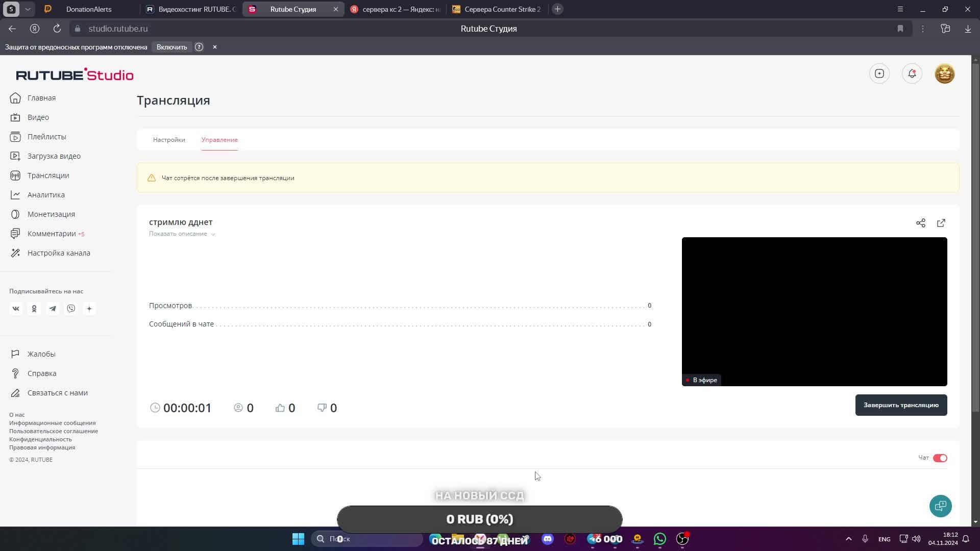Reload the page
Viewport: 980px width, 551px height.
(x=57, y=29)
